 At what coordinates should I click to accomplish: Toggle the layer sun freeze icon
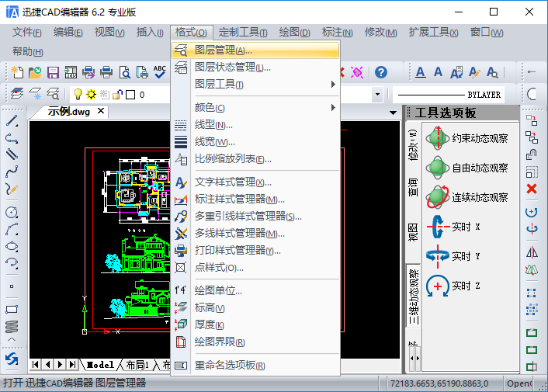pos(92,95)
